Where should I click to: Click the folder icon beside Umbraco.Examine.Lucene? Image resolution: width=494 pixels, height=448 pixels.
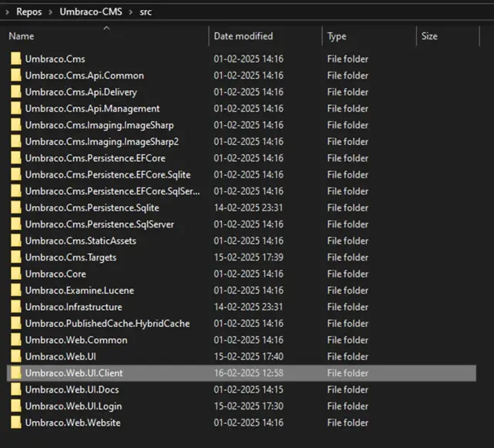(x=15, y=291)
